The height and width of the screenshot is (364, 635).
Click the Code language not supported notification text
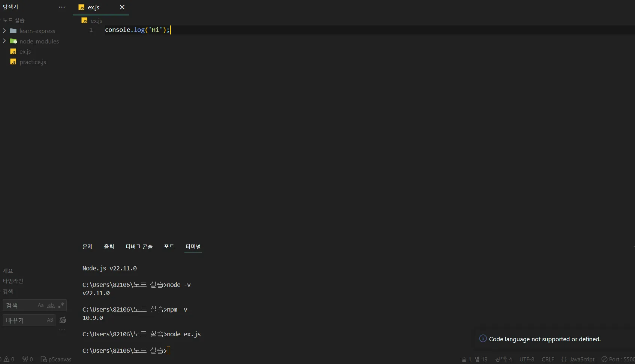point(545,339)
